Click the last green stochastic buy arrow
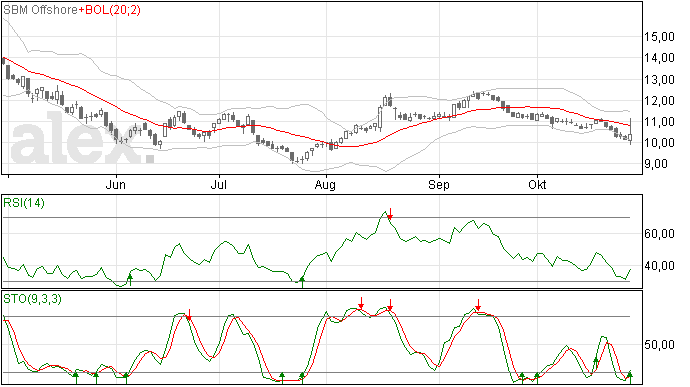The height and width of the screenshot is (387, 690). coord(630,377)
